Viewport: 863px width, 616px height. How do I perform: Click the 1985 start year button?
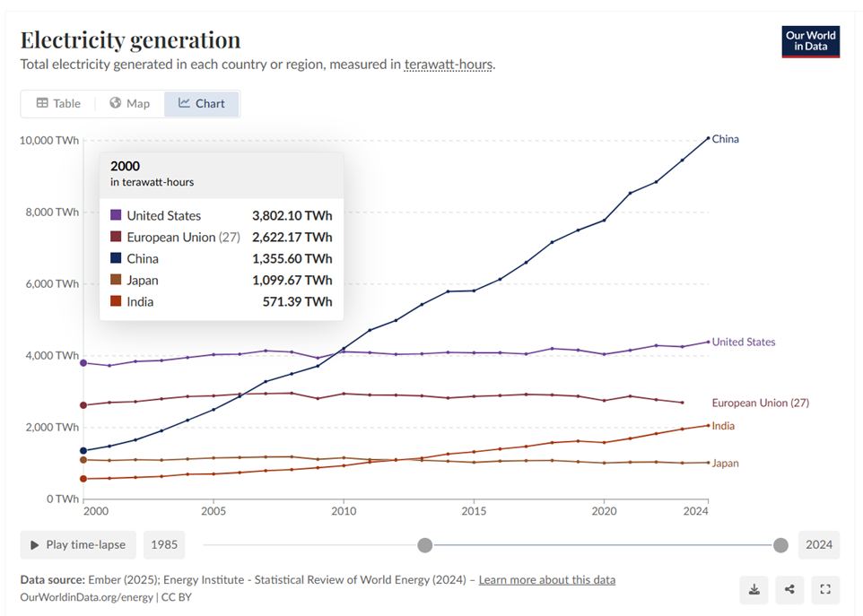(164, 545)
